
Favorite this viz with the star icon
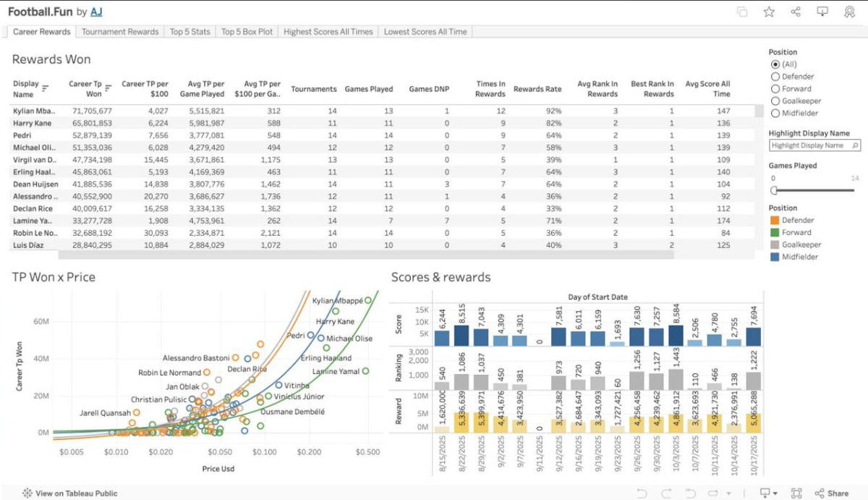(x=769, y=12)
